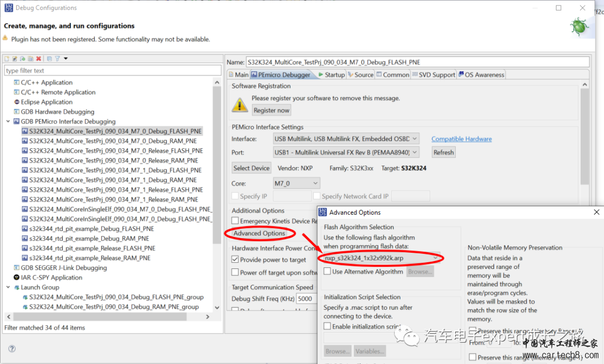
Task: Click the icon beside M7_0_Debug_RAM_PNE configuration
Action: [25, 141]
